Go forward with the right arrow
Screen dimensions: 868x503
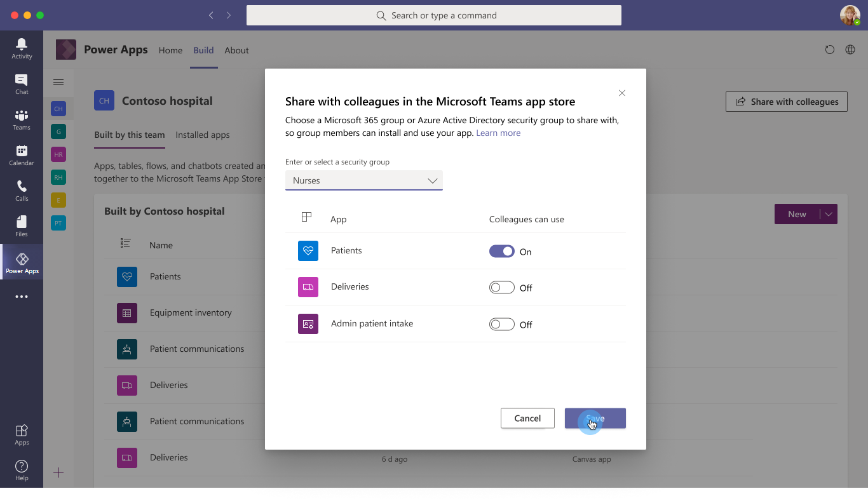229,15
